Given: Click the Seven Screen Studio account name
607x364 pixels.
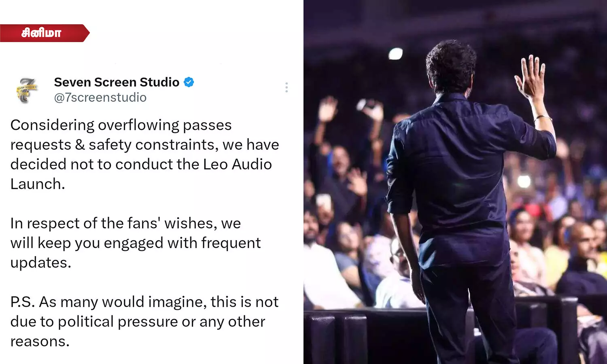Looking at the screenshot, I should click(x=117, y=82).
